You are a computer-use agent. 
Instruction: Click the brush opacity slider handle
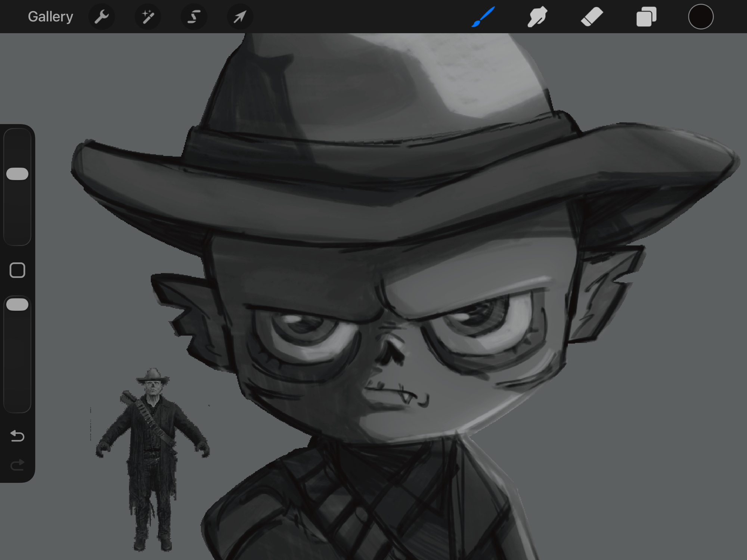pyautogui.click(x=18, y=305)
